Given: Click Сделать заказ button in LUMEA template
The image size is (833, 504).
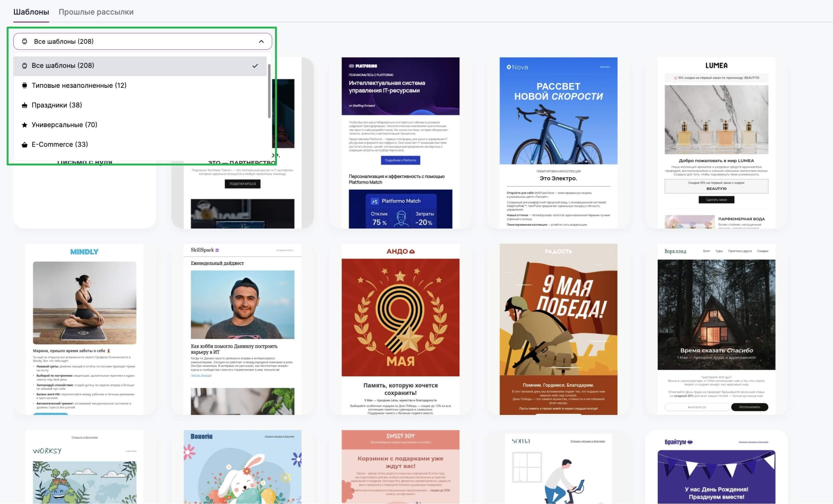Looking at the screenshot, I should [716, 200].
